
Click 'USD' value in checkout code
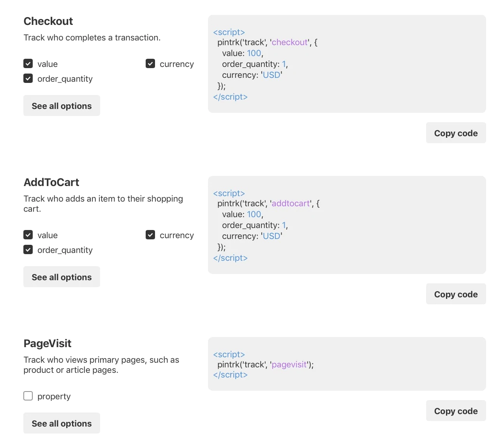pyautogui.click(x=271, y=75)
